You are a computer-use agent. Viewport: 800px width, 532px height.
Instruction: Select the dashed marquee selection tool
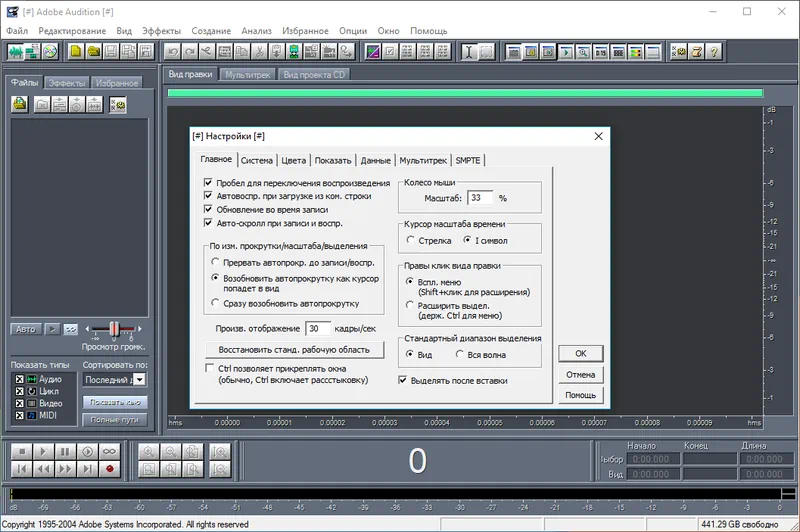486,52
